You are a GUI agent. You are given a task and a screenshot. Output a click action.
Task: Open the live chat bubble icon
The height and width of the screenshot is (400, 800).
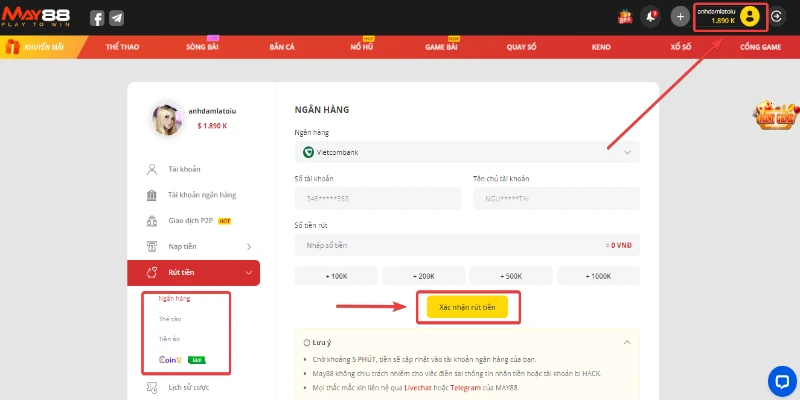point(780,379)
